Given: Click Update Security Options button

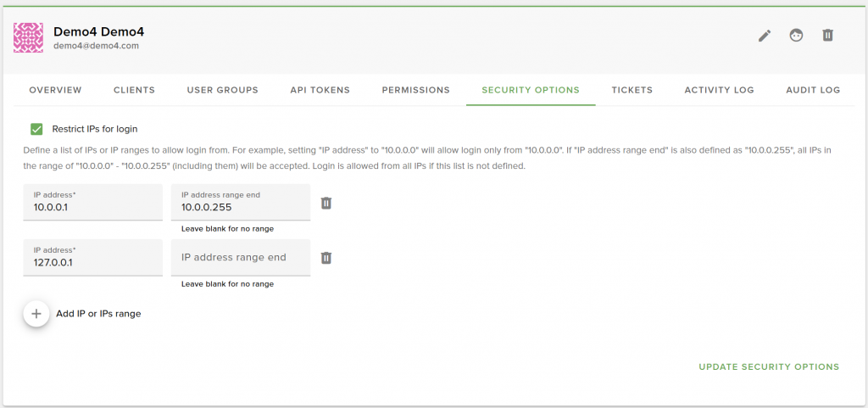Looking at the screenshot, I should [x=769, y=367].
